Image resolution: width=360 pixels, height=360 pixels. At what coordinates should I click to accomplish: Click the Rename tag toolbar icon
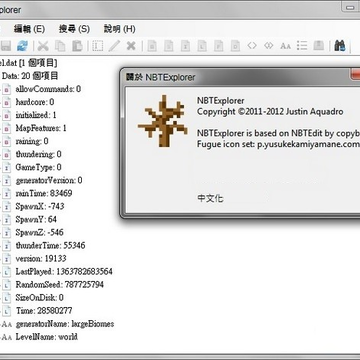(97, 46)
